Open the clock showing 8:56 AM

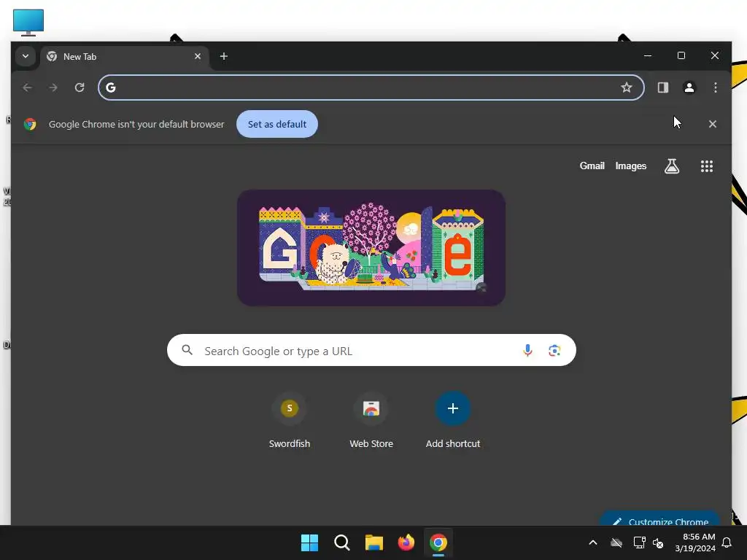point(695,542)
